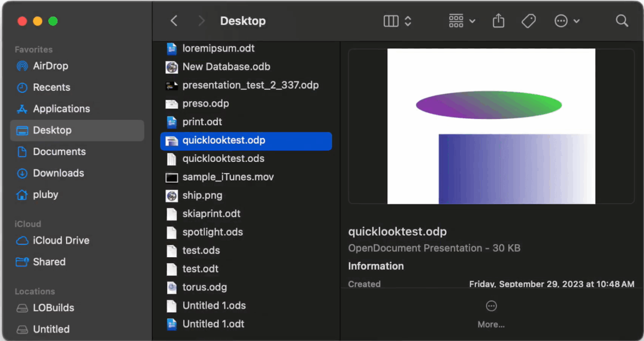Select Downloads in the sidebar
Viewport: 644px width, 341px height.
[x=58, y=173]
